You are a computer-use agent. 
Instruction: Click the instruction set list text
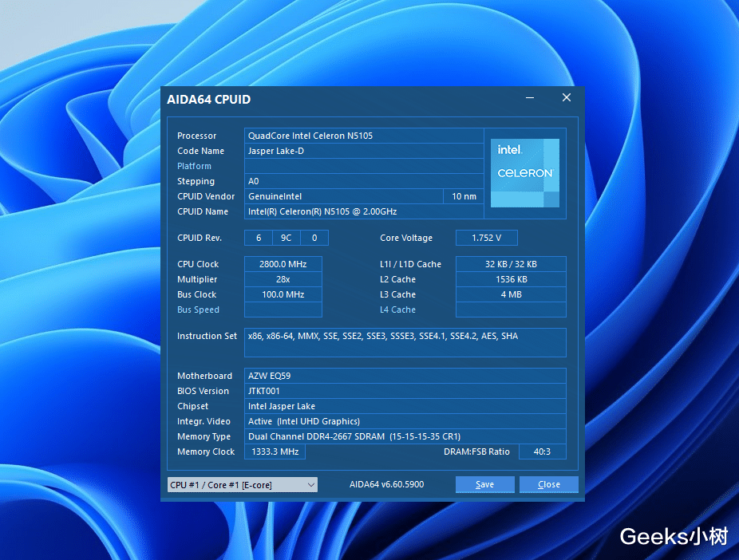[x=383, y=336]
